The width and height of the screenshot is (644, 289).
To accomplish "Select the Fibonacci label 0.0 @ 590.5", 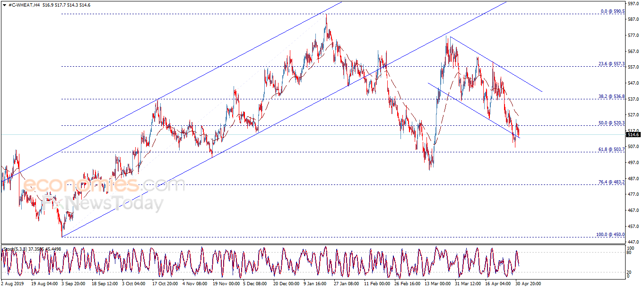I will [x=614, y=11].
